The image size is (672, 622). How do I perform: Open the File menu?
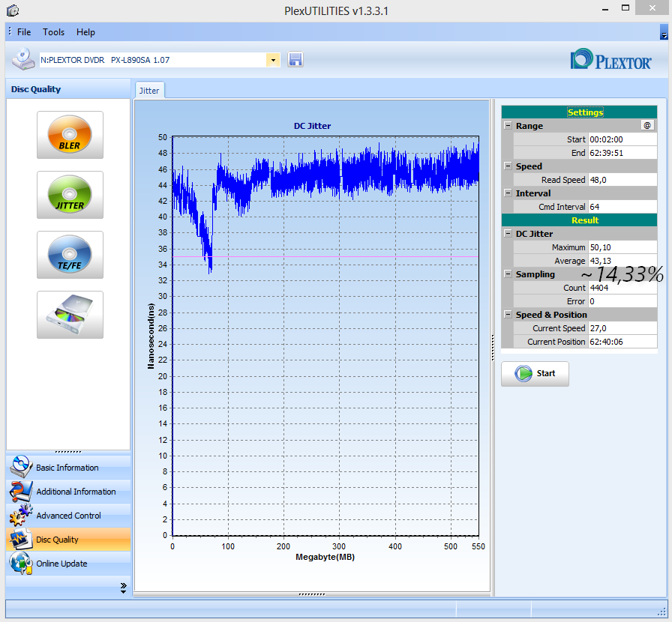click(24, 32)
